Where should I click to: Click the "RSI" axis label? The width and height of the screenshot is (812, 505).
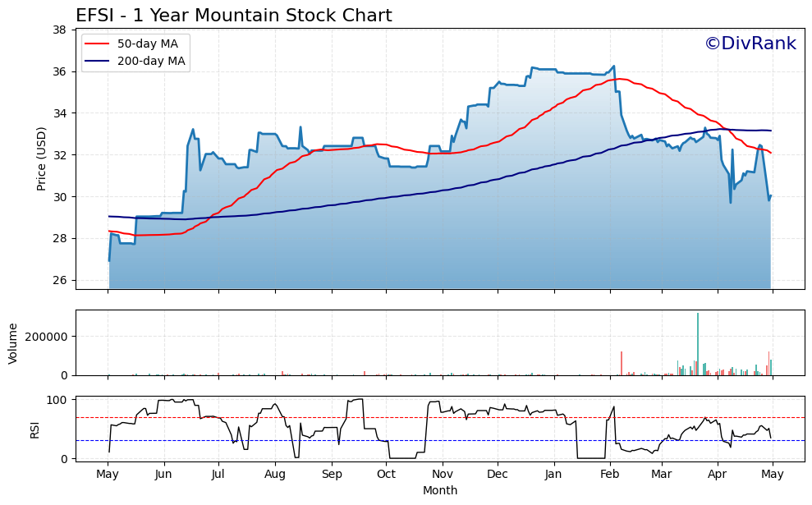(x=34, y=429)
